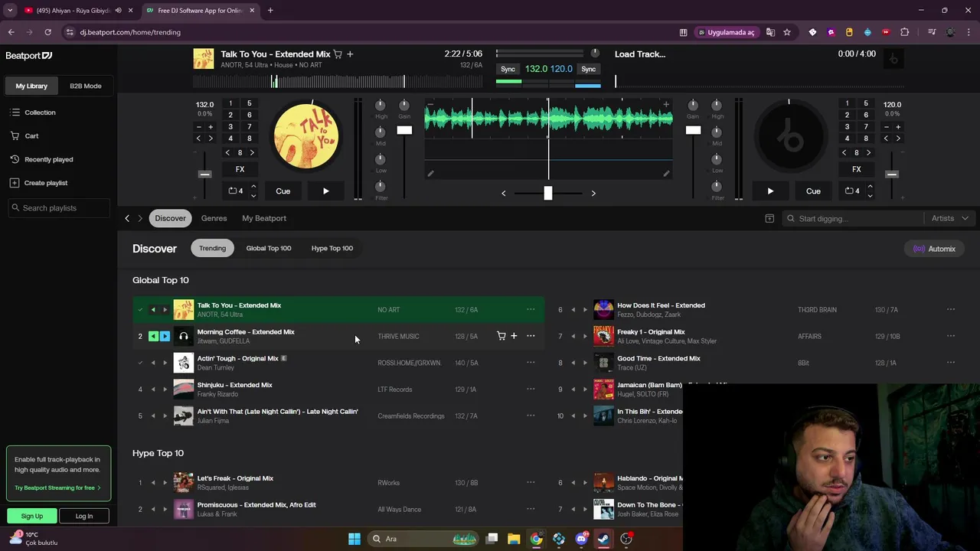Image resolution: width=980 pixels, height=551 pixels.
Task: Load Shinjuku to the left deck
Action: point(153,390)
